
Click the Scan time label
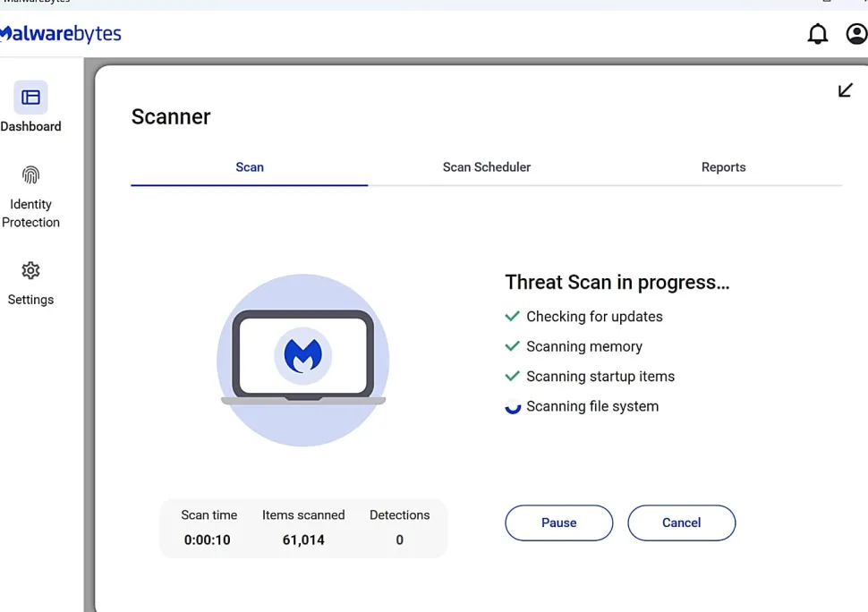pos(209,515)
